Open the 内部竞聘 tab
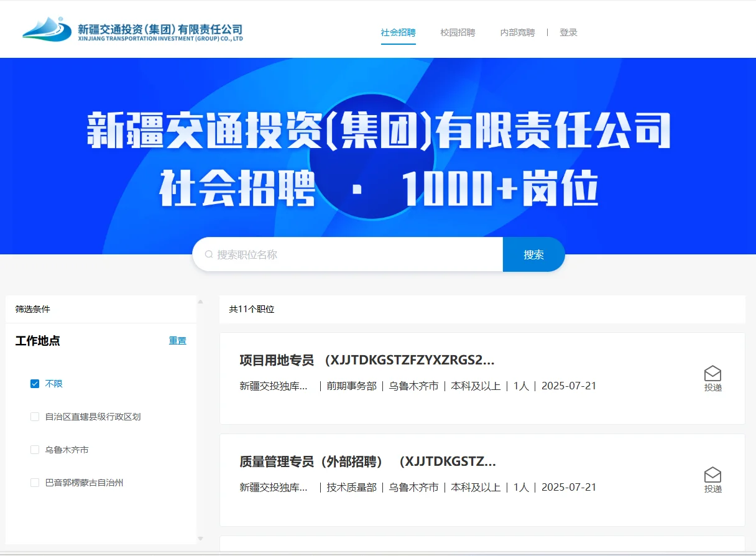 pos(517,32)
